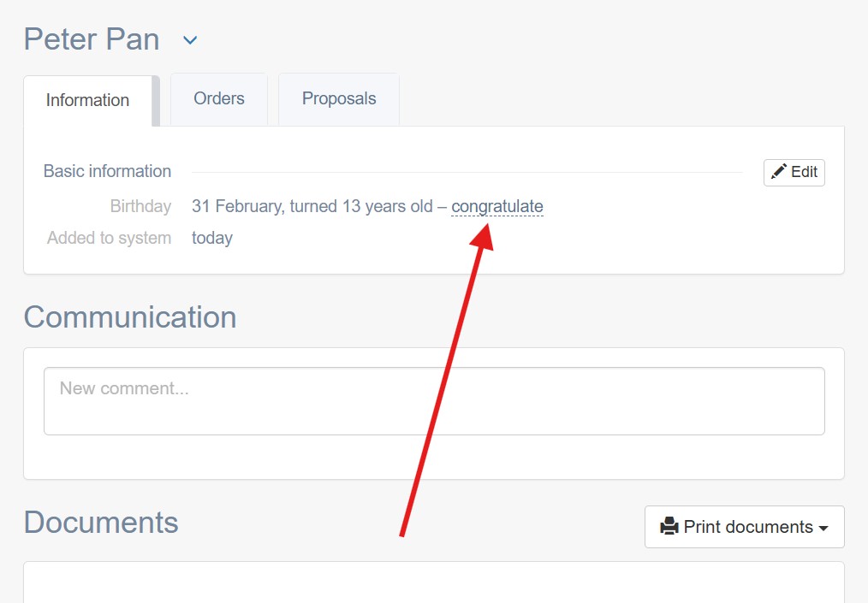Select the Information tab
This screenshot has height=603, width=868.
pyautogui.click(x=88, y=101)
